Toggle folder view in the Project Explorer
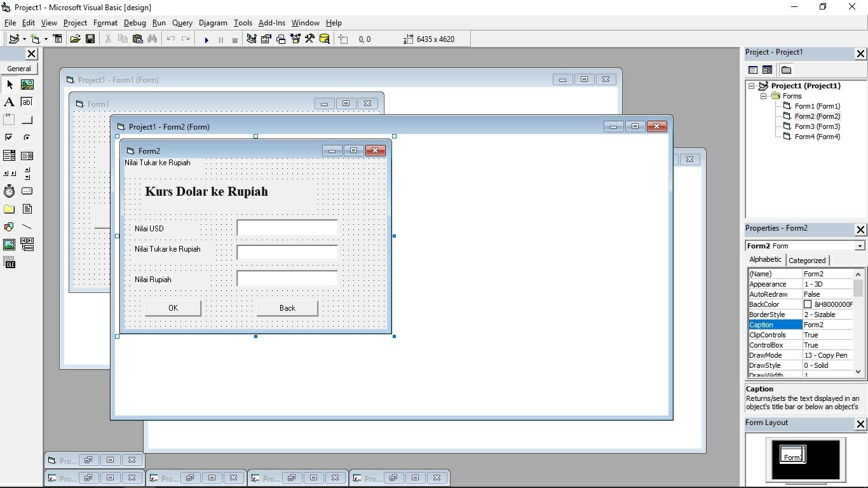868x488 pixels. pyautogui.click(x=786, y=70)
